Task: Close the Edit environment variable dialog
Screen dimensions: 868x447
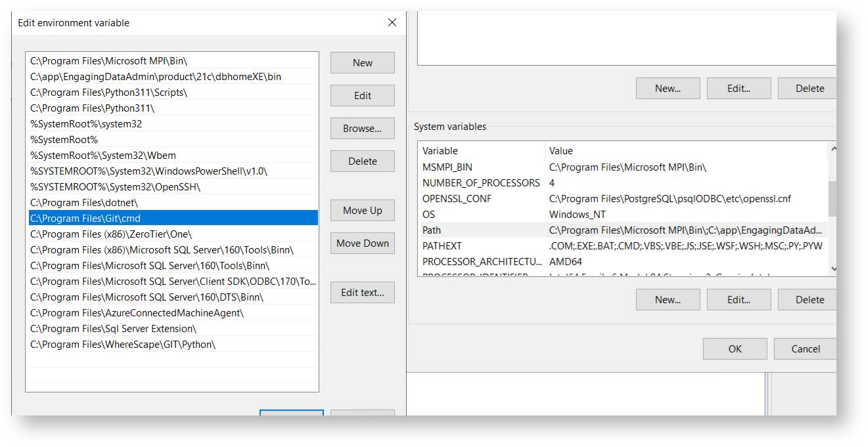Action: coord(392,23)
